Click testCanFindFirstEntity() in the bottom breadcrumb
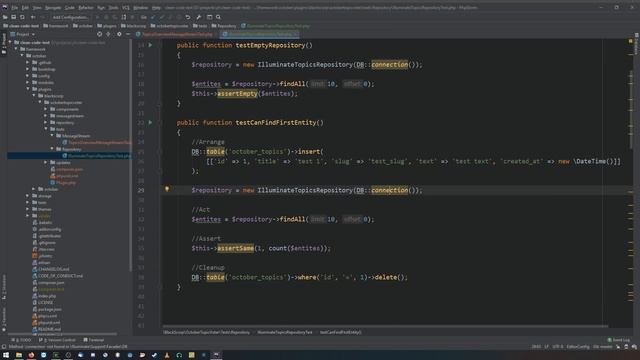640x360 pixels. click(340, 332)
